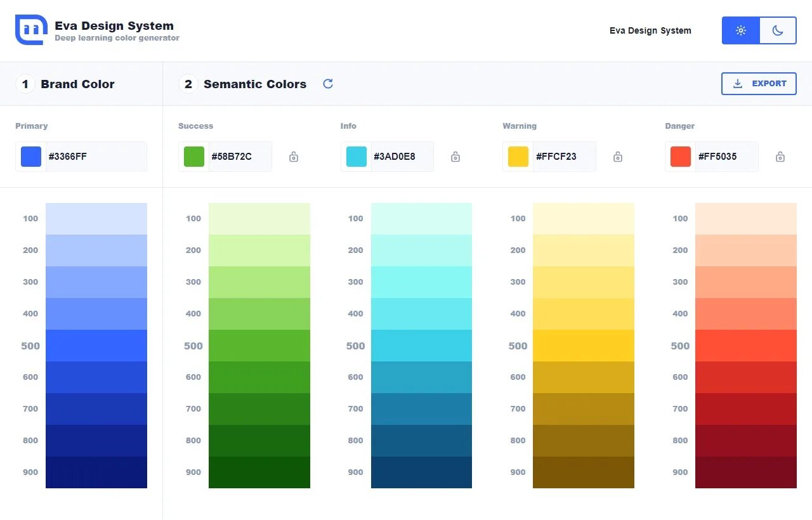
Task: Toggle the lock icon beside Info color
Action: [455, 157]
